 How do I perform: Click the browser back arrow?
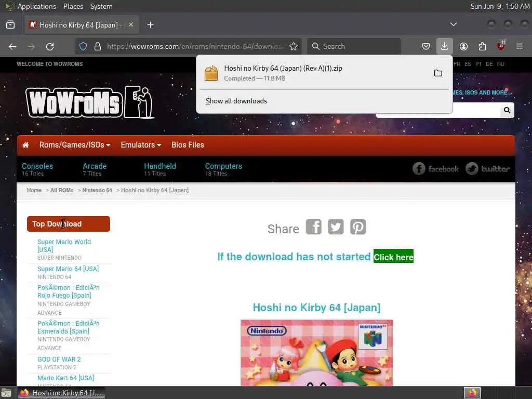(12, 46)
